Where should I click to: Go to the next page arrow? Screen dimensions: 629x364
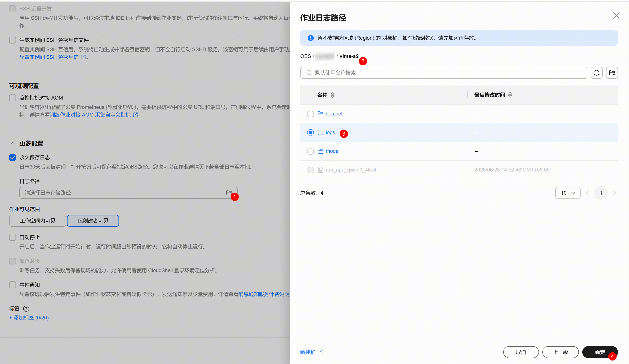point(615,193)
